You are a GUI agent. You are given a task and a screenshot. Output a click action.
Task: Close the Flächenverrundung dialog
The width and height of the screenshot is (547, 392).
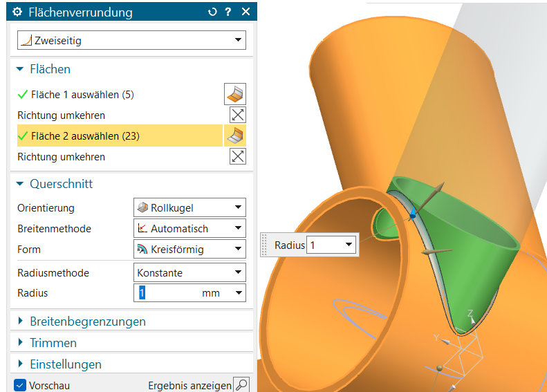pyautogui.click(x=245, y=12)
